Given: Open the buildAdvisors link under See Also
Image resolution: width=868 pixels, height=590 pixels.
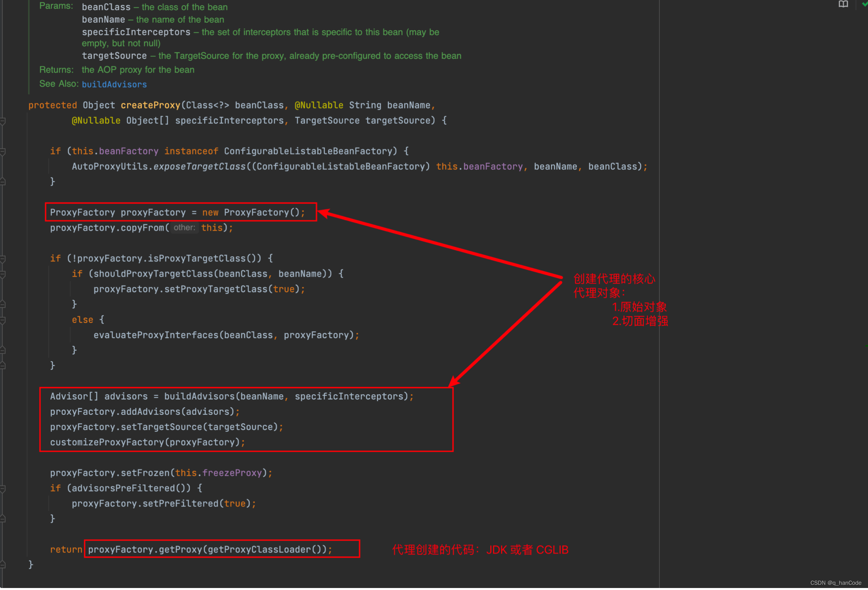Looking at the screenshot, I should (114, 85).
